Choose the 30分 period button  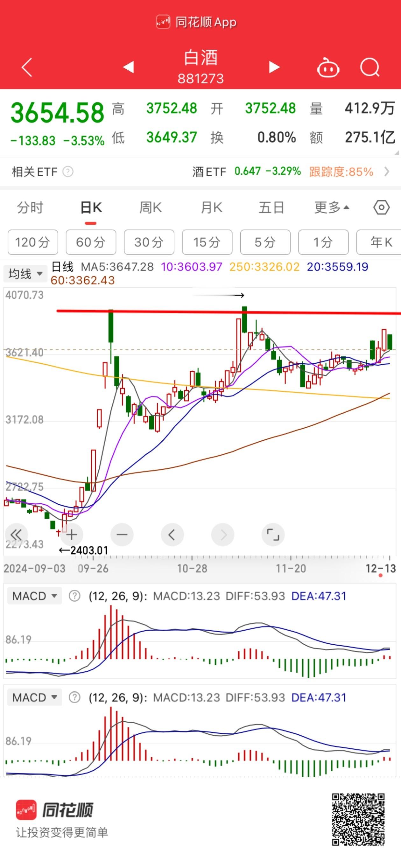tap(149, 242)
